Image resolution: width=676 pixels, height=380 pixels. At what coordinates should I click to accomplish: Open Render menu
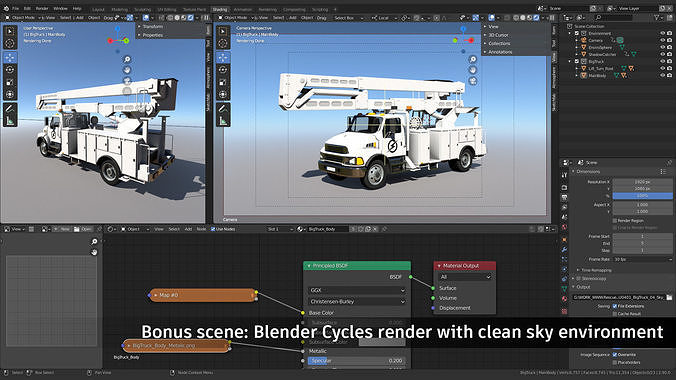coord(42,9)
